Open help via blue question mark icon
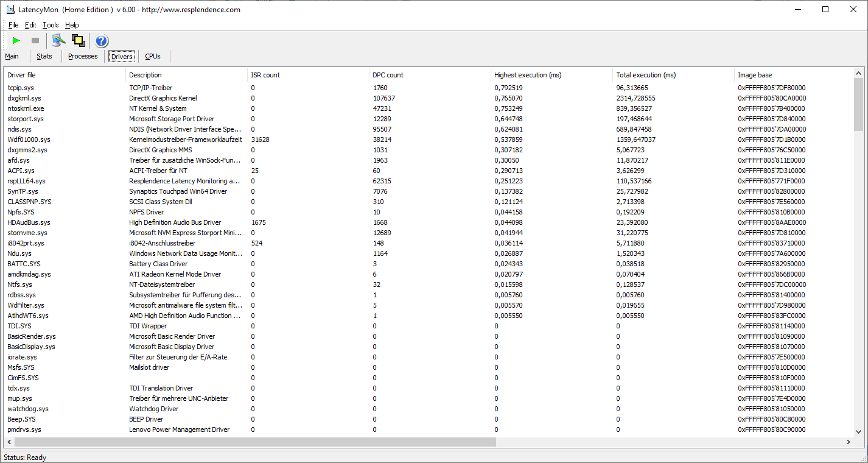The width and height of the screenshot is (868, 463). click(x=101, y=41)
